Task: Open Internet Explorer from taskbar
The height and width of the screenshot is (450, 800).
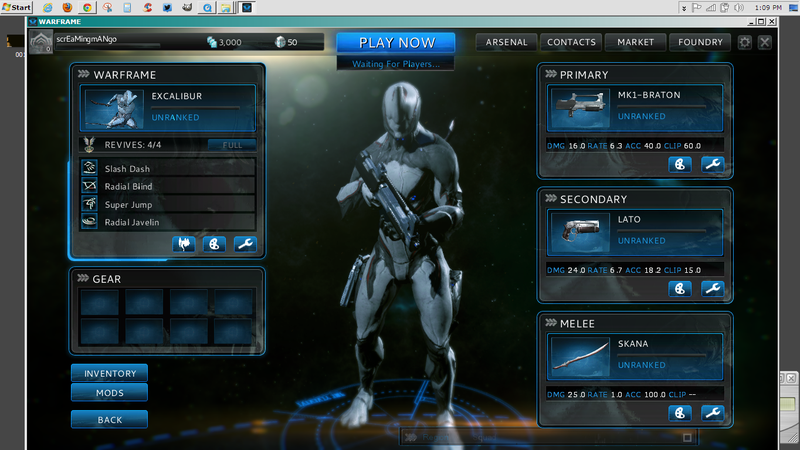Action: [47, 8]
